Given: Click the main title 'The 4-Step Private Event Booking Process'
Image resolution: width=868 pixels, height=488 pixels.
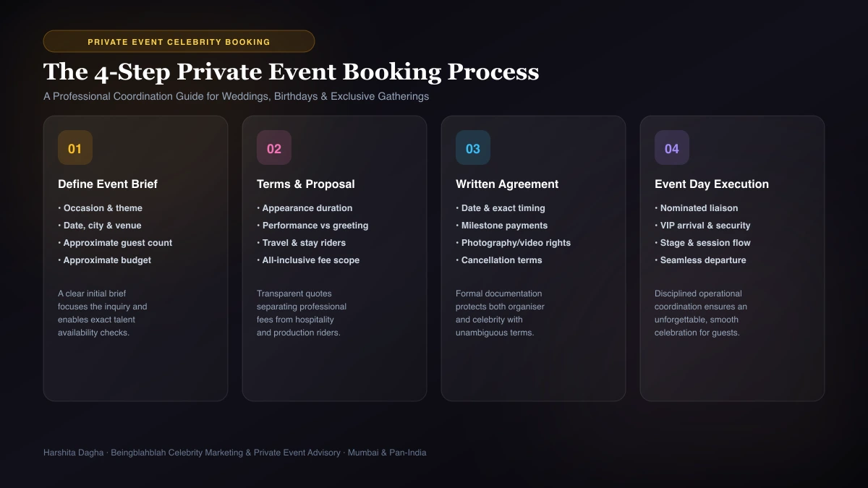Looking at the screenshot, I should tap(291, 72).
